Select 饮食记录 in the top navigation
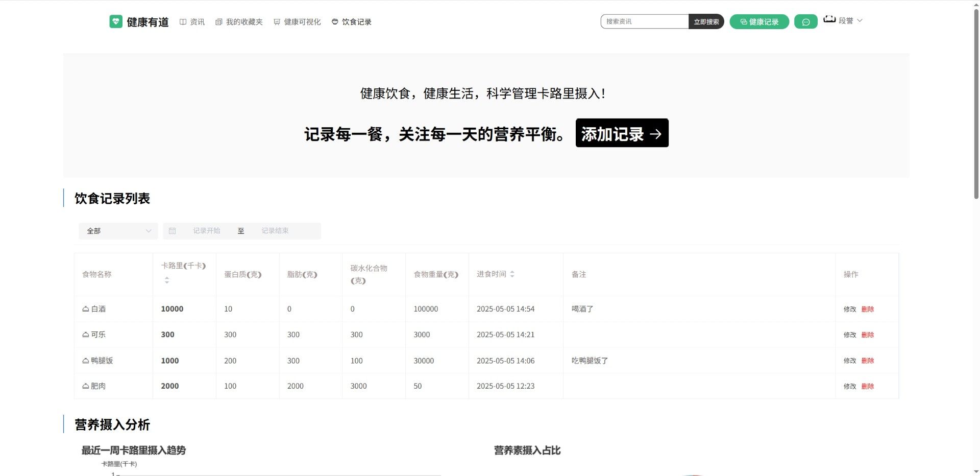The width and height of the screenshot is (980, 476). click(352, 22)
